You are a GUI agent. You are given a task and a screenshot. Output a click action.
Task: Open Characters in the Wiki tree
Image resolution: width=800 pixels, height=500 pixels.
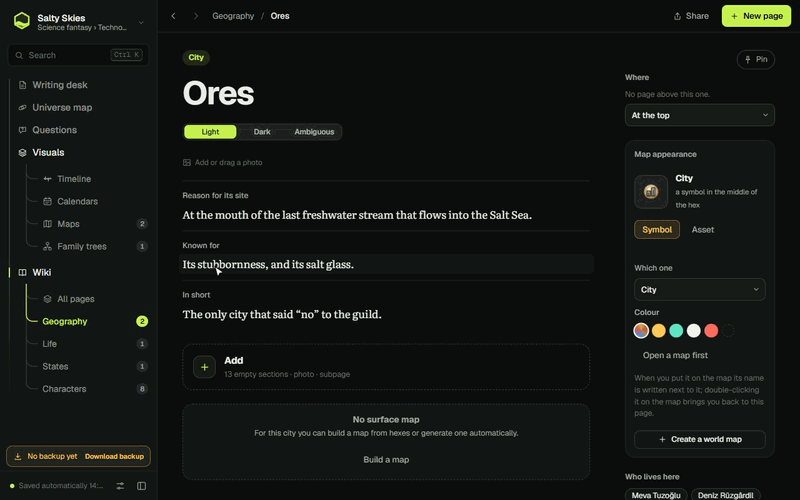(x=64, y=389)
